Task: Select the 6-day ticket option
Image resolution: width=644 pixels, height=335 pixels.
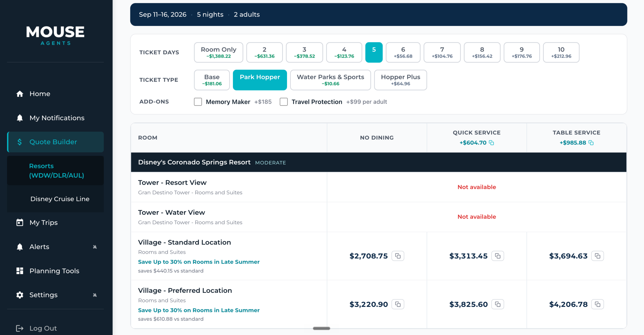Action: [403, 52]
